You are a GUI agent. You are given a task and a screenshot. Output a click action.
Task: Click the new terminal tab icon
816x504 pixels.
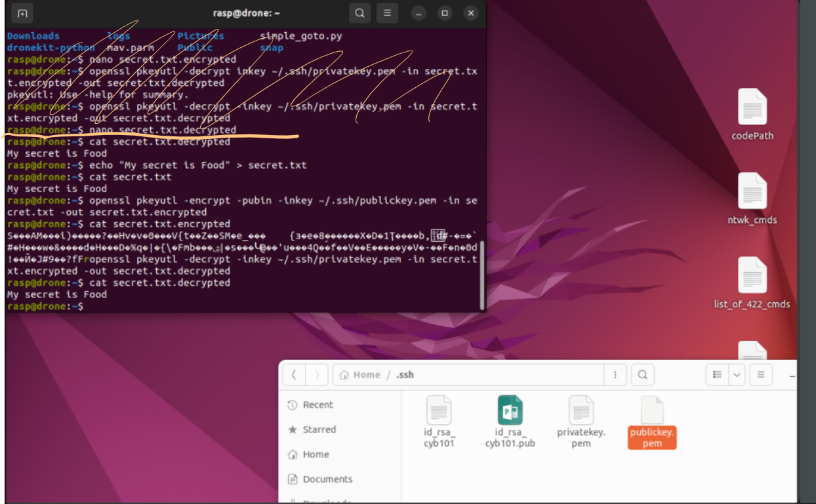(x=22, y=13)
